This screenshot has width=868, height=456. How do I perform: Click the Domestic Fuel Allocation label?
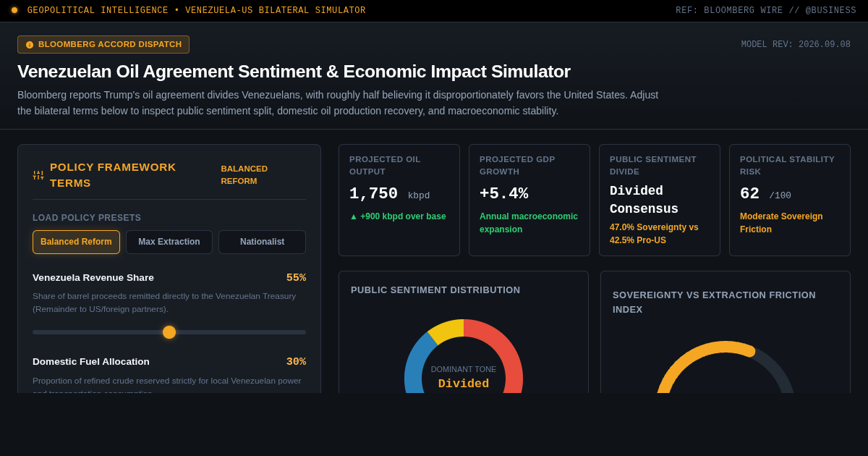91,362
